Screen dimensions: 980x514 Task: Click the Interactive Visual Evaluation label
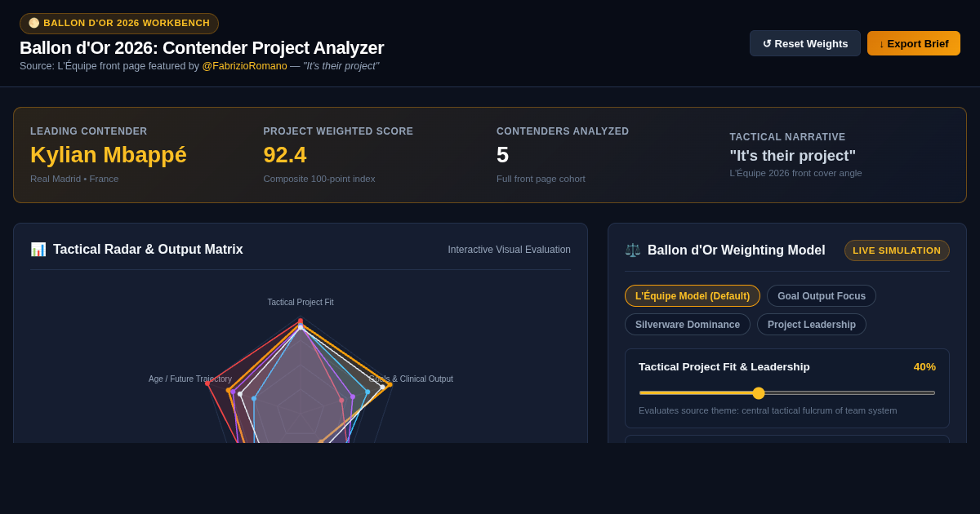point(510,250)
